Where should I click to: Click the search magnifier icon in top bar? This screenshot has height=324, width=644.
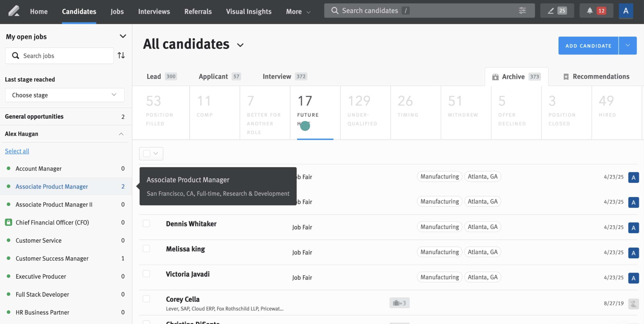335,11
